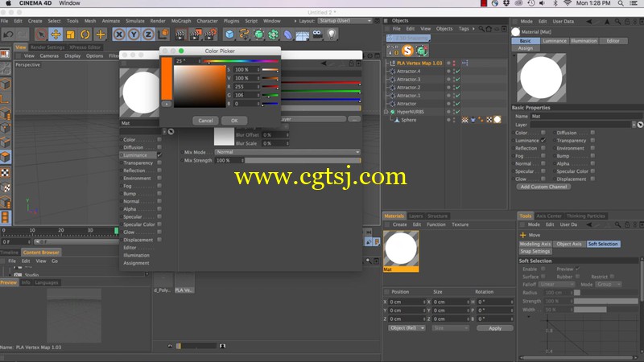Image resolution: width=644 pixels, height=362 pixels.
Task: Toggle Attractor.4 enable checkmark
Action: click(457, 71)
